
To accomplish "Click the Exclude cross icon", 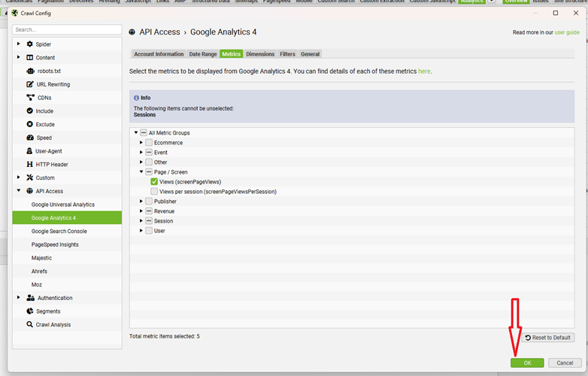I will (x=29, y=125).
